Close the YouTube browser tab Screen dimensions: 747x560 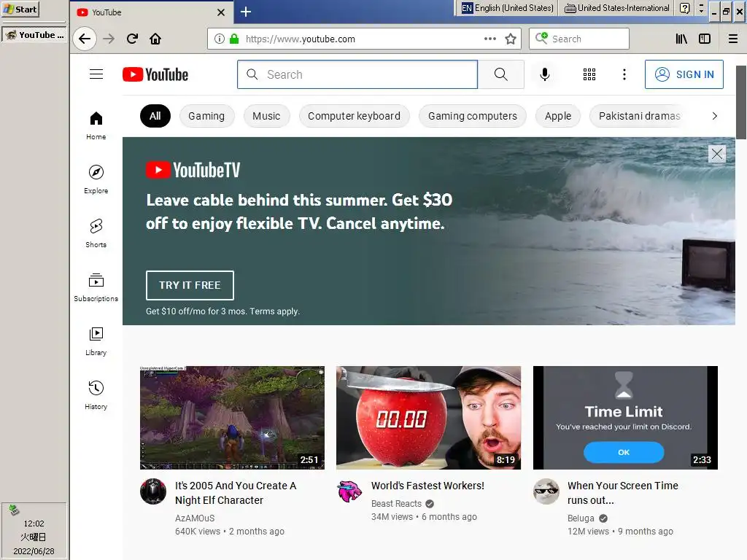tap(221, 12)
